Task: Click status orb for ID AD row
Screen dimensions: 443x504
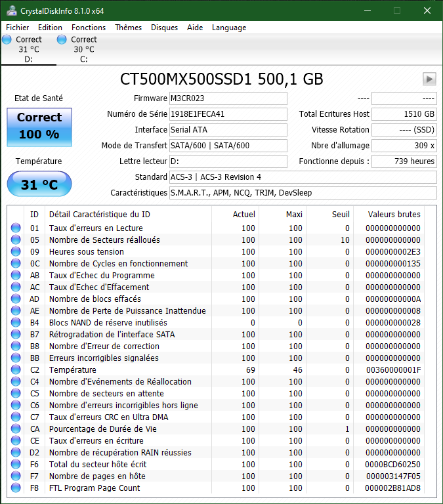Action: [16, 299]
